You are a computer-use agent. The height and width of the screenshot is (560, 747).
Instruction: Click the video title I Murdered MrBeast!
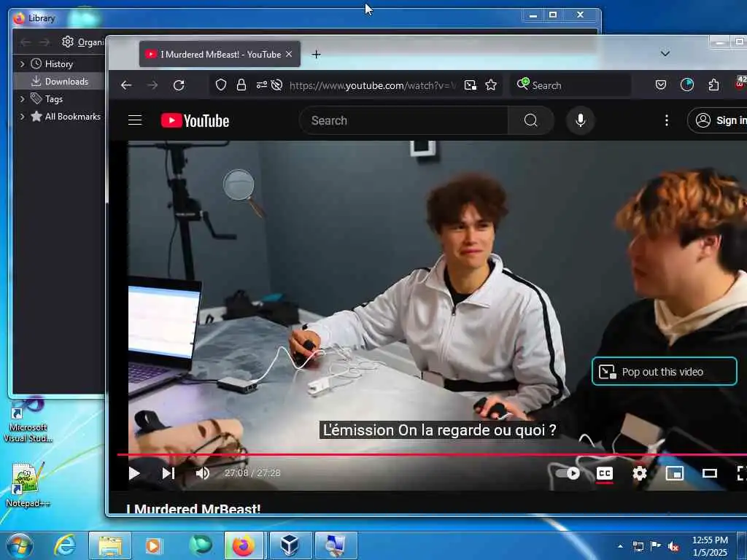pyautogui.click(x=193, y=508)
